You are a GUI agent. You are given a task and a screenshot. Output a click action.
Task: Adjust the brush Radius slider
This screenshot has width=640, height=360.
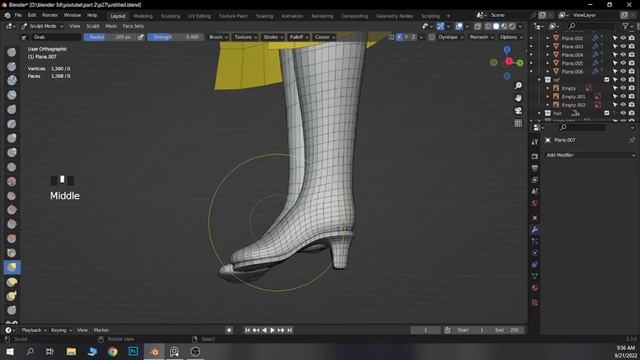[x=109, y=37]
